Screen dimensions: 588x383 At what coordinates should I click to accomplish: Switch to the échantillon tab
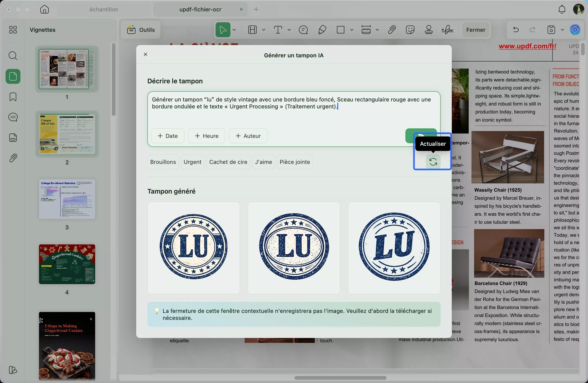pyautogui.click(x=104, y=9)
